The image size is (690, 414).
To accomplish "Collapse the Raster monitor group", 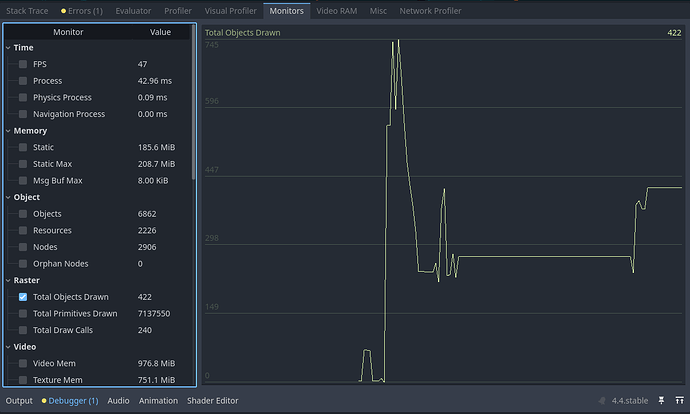I will (9, 280).
